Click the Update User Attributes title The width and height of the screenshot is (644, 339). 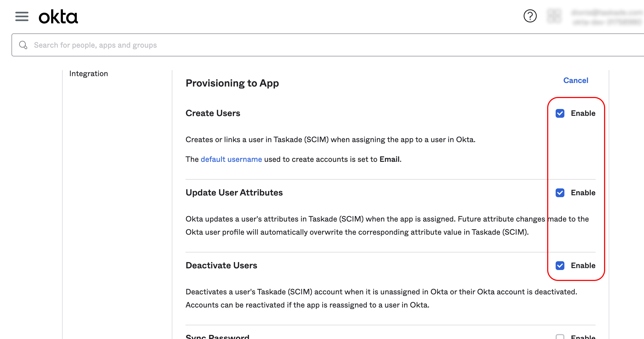[234, 193]
